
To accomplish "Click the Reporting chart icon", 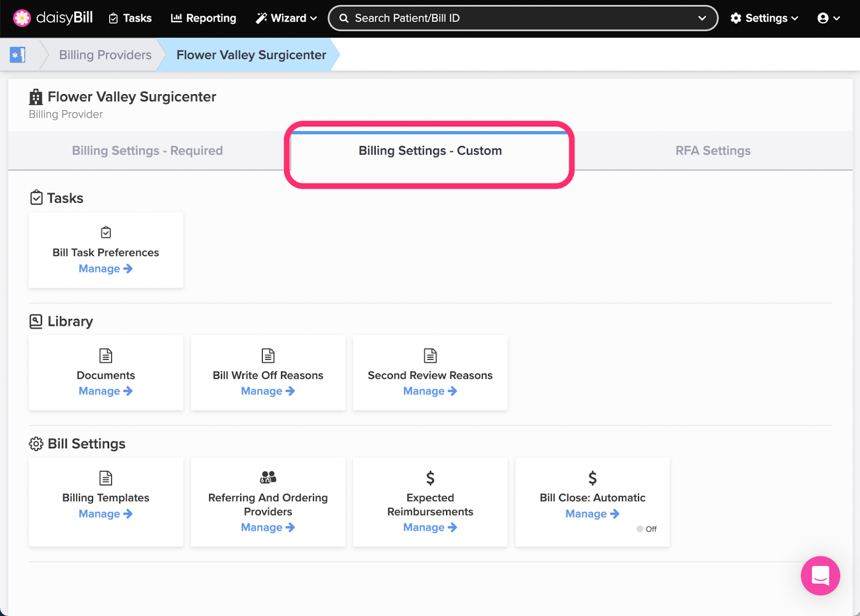I will click(x=176, y=18).
